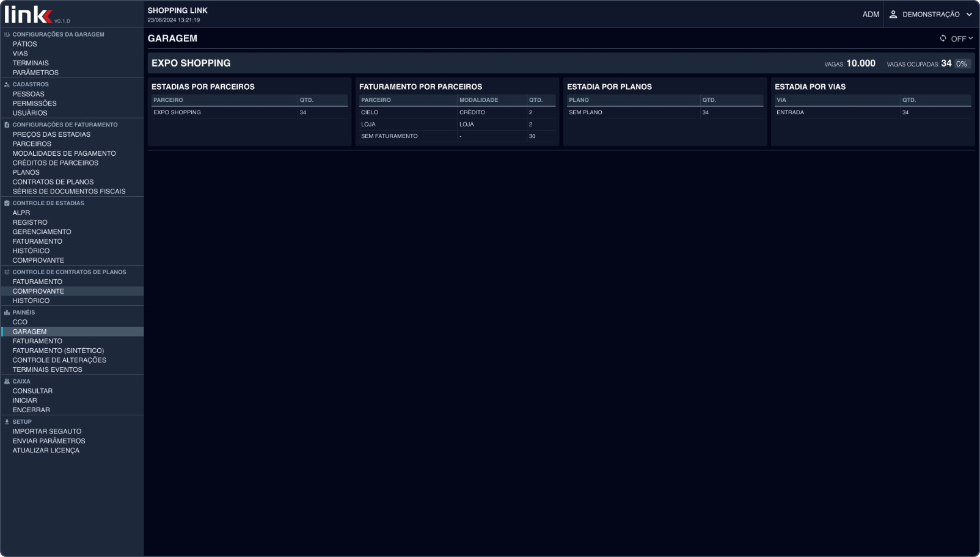
Task: Click the auto-refresh circular arrow icon
Action: [x=943, y=38]
